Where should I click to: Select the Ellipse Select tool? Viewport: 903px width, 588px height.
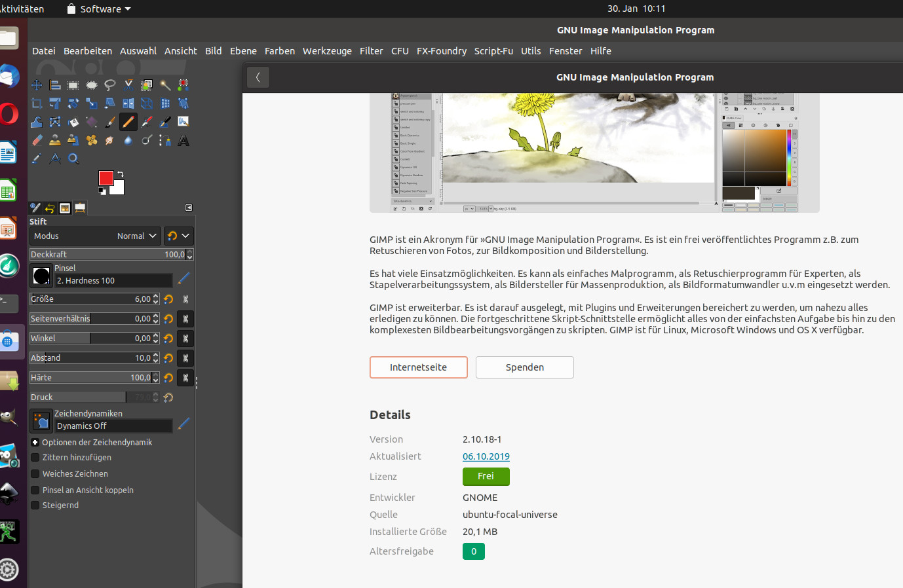pyautogui.click(x=92, y=85)
